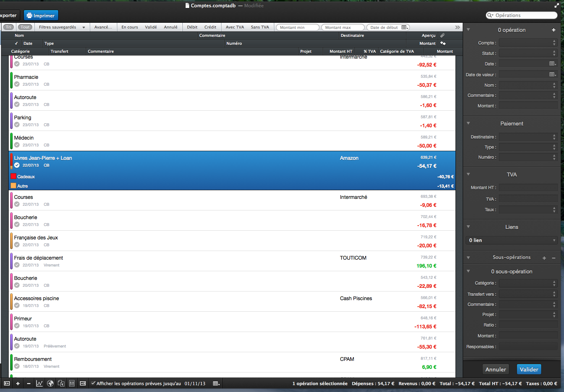The image size is (564, 392).
Task: Toggle status checkmark on Livres Jean-Pierre operation
Action: (x=17, y=165)
